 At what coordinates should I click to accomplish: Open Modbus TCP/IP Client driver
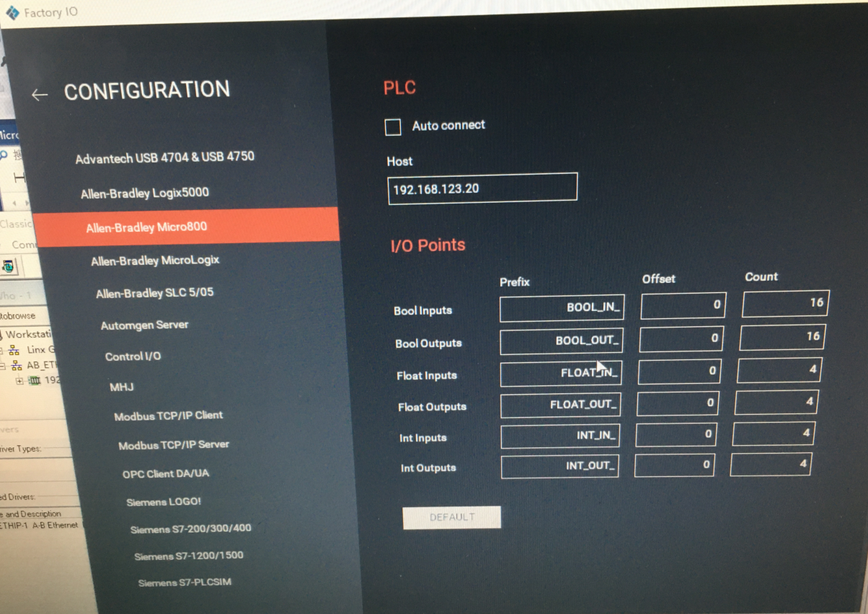169,416
